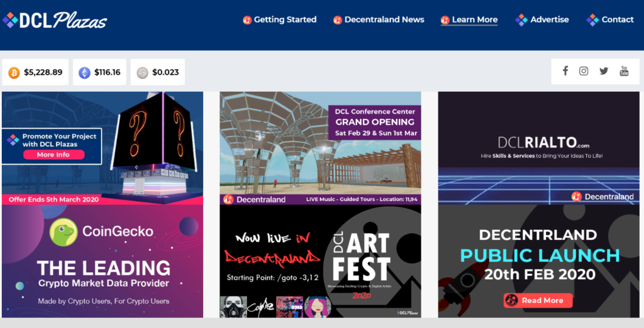Screen dimensions: 644x328
Task: Click the GRAND OPENING headline text
Action: point(375,122)
